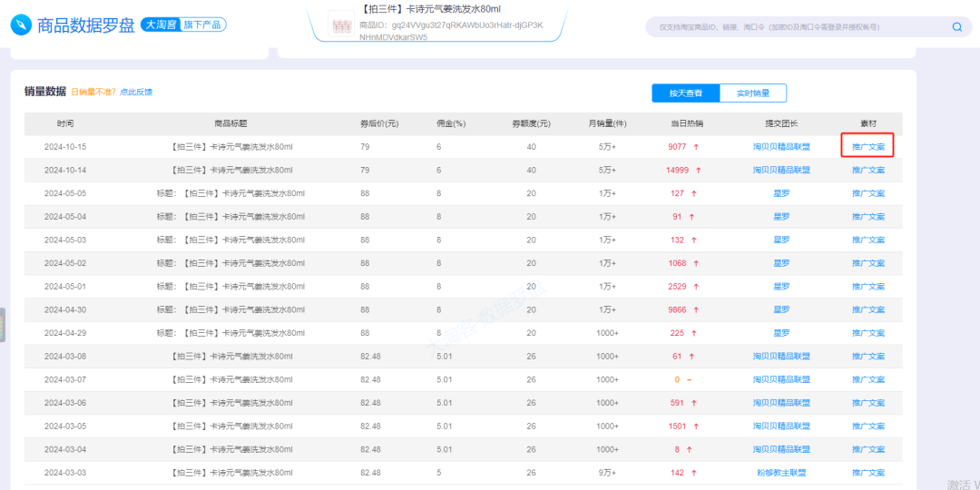Viewport: 980px width, 490px height.
Task: Open 推广文案 for the 2024-03-03 row
Action: click(868, 473)
